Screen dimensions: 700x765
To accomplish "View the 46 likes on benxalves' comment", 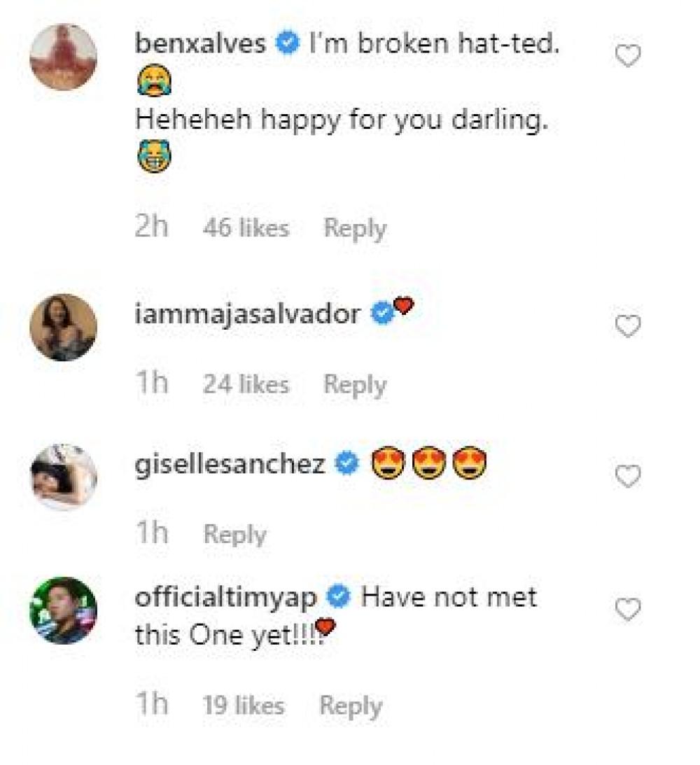I will [246, 228].
